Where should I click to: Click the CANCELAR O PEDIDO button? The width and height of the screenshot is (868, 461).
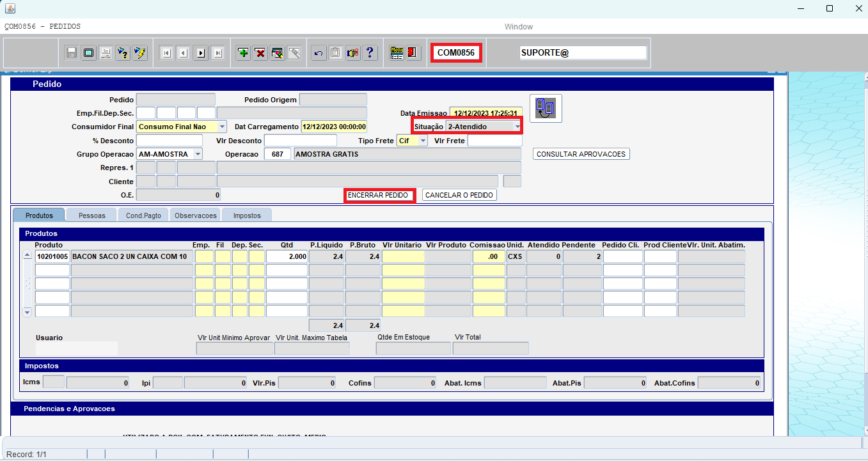[459, 195]
